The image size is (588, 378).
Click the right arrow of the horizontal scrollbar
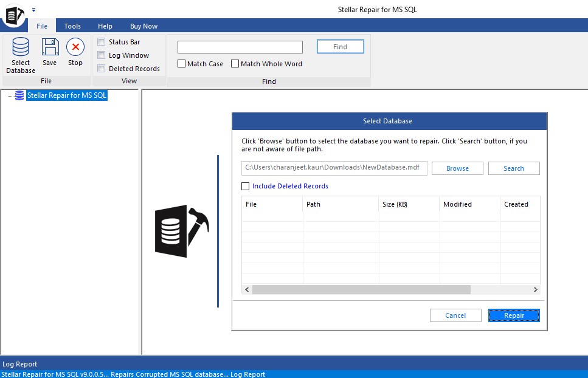[x=535, y=290]
